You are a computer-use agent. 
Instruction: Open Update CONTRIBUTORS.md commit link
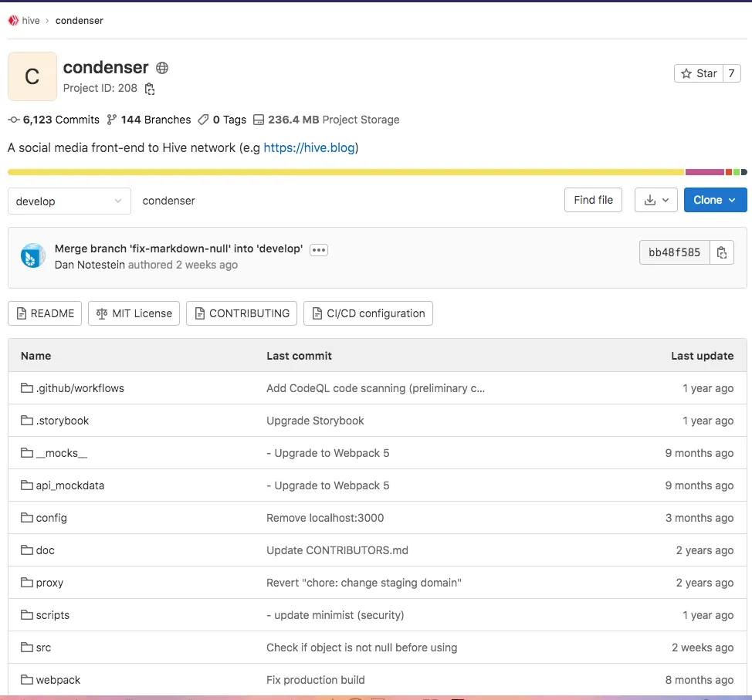337,550
